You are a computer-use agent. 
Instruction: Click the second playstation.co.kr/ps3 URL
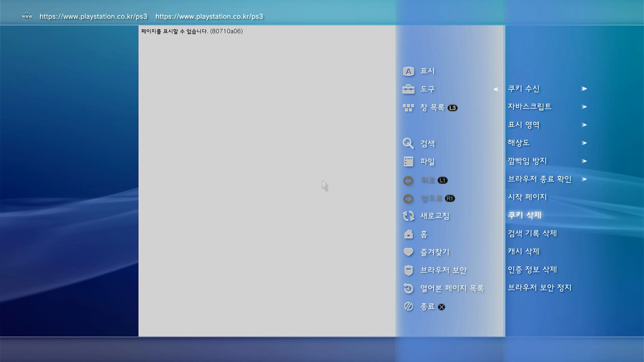(x=209, y=16)
